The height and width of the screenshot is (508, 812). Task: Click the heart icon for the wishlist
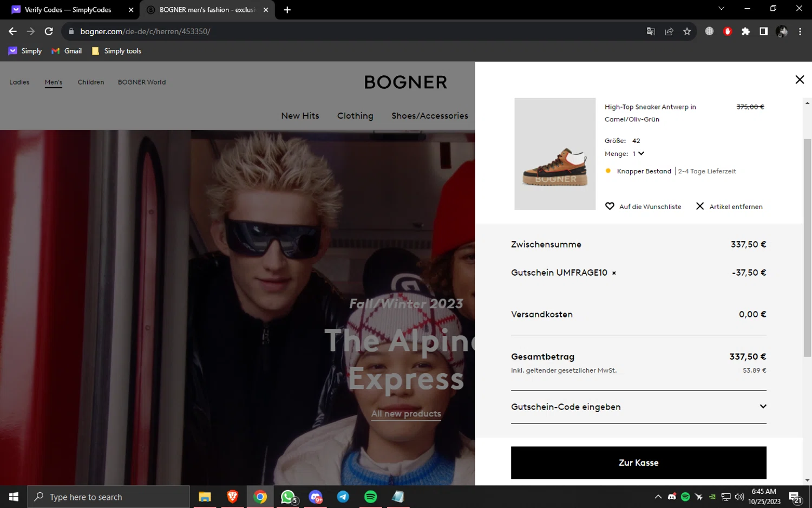(x=610, y=206)
